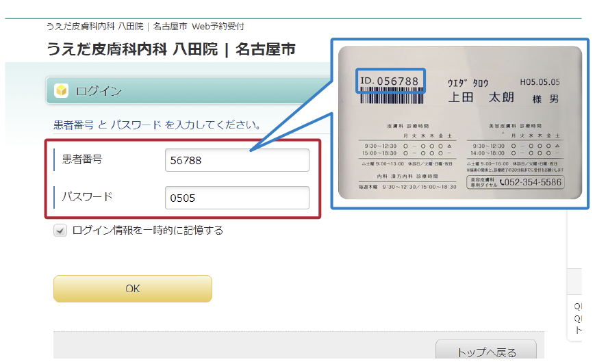The width and height of the screenshot is (595, 364).
Task: Click the instruction text 患者番号 と パスワード を入力してください
Action: tap(157, 125)
